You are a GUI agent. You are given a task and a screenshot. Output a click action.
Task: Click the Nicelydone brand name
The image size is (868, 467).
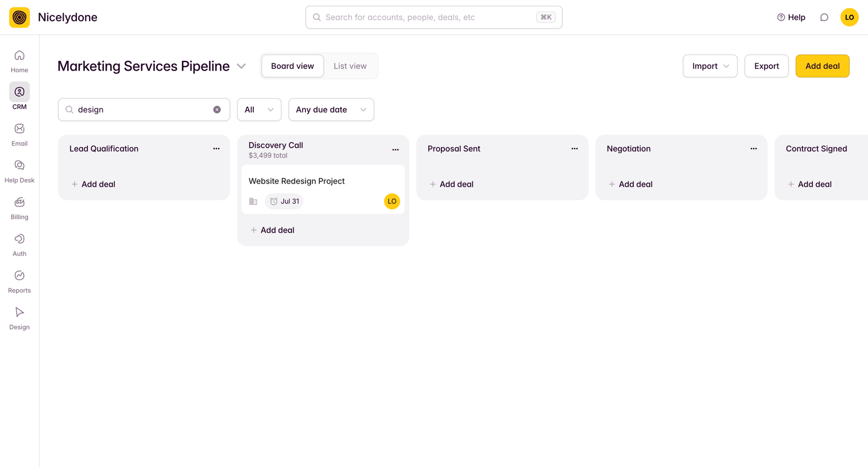pyautogui.click(x=68, y=17)
